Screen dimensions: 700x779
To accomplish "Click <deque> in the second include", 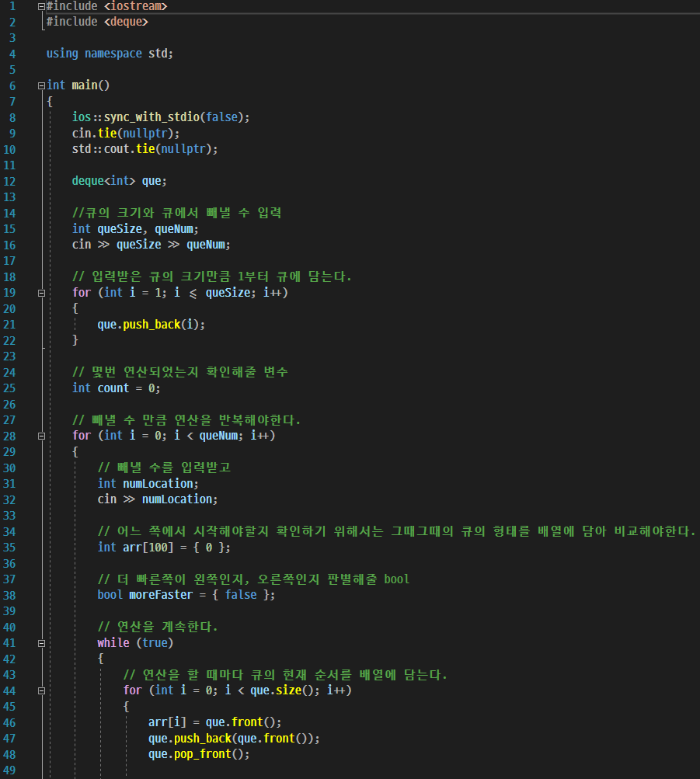I will pos(126,22).
